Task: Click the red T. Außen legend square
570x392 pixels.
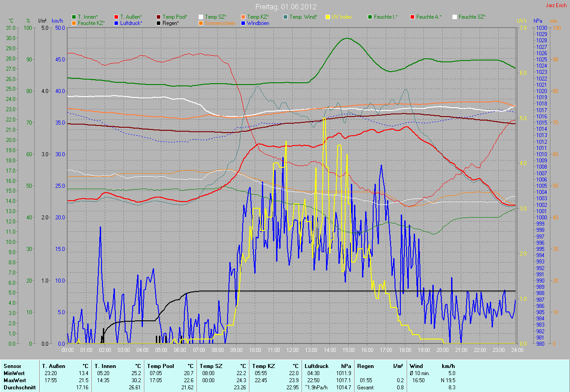Action: pyautogui.click(x=116, y=17)
